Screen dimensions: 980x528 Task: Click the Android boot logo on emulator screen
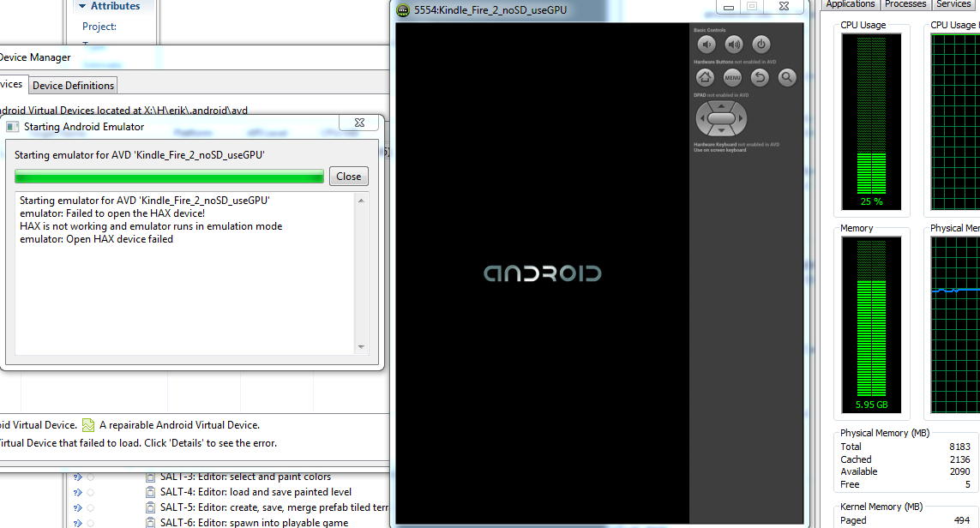pyautogui.click(x=543, y=273)
